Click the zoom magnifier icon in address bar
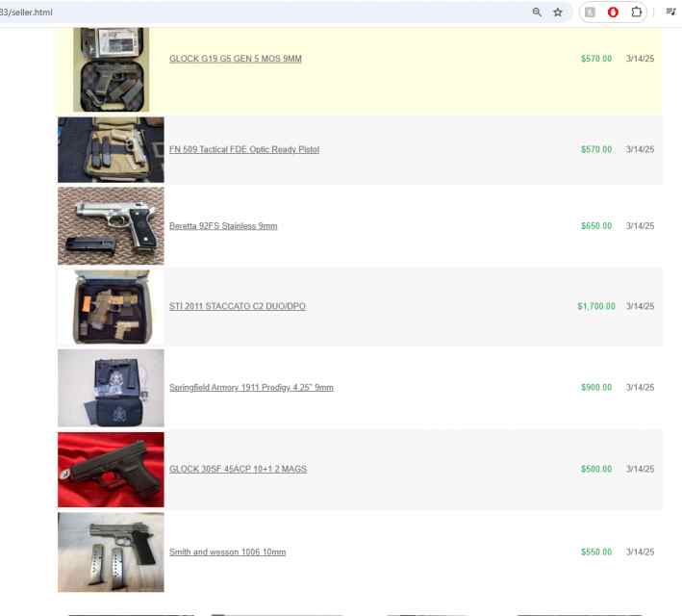The image size is (682, 616). coord(537,13)
